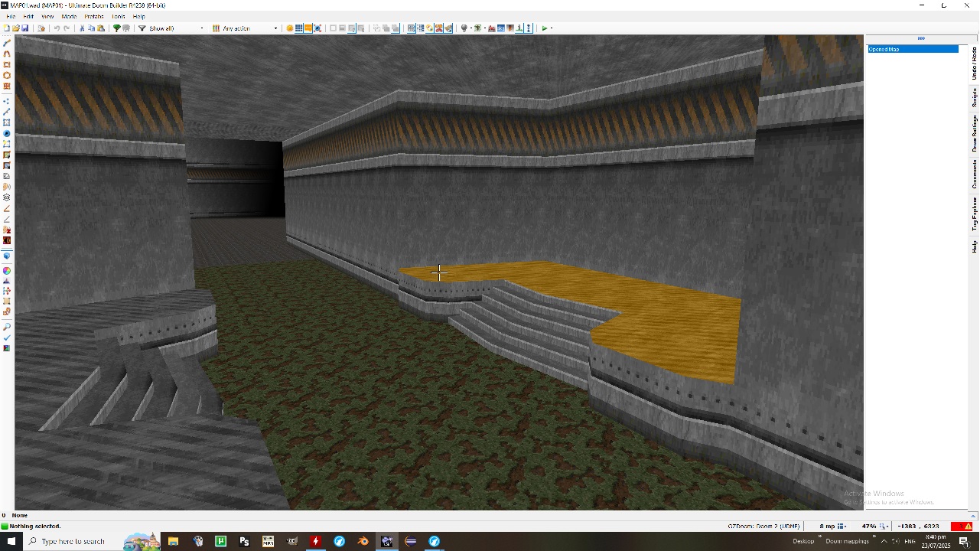Toggle full brightness sun icon
The height and width of the screenshot is (551, 980).
tap(290, 28)
